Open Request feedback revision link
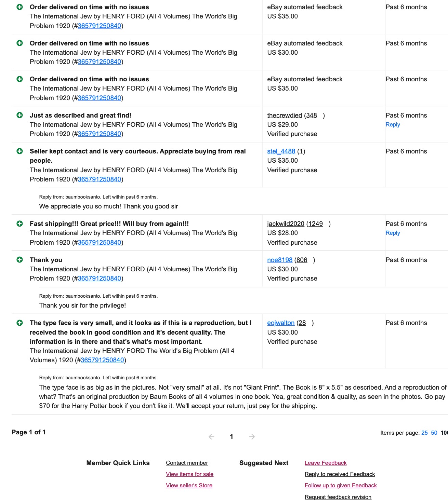The height and width of the screenshot is (501, 448). pos(338,497)
